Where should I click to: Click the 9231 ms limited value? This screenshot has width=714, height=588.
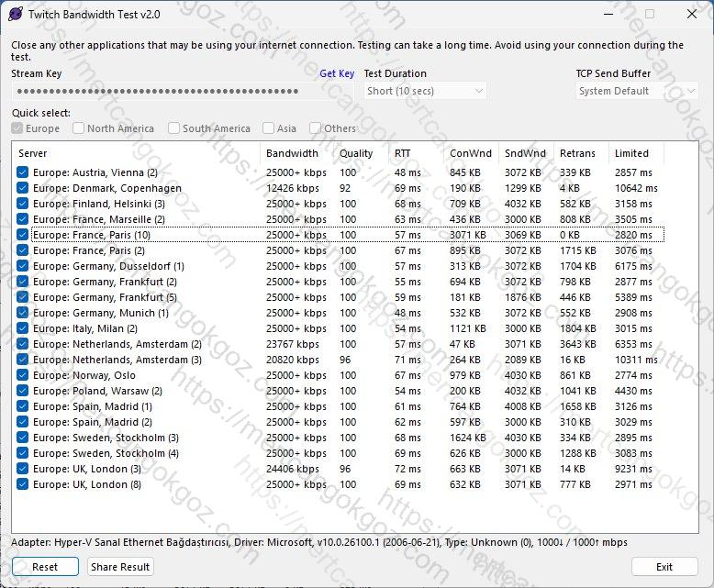click(x=633, y=469)
